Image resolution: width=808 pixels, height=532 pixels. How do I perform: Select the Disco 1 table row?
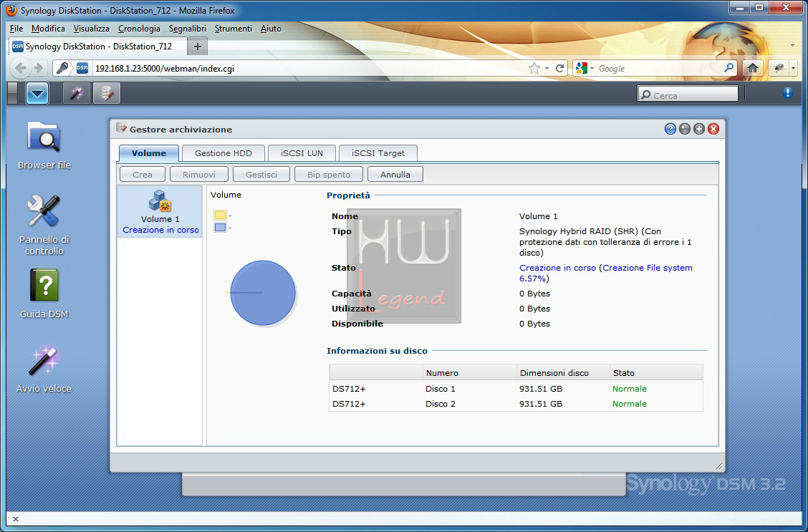tap(516, 389)
